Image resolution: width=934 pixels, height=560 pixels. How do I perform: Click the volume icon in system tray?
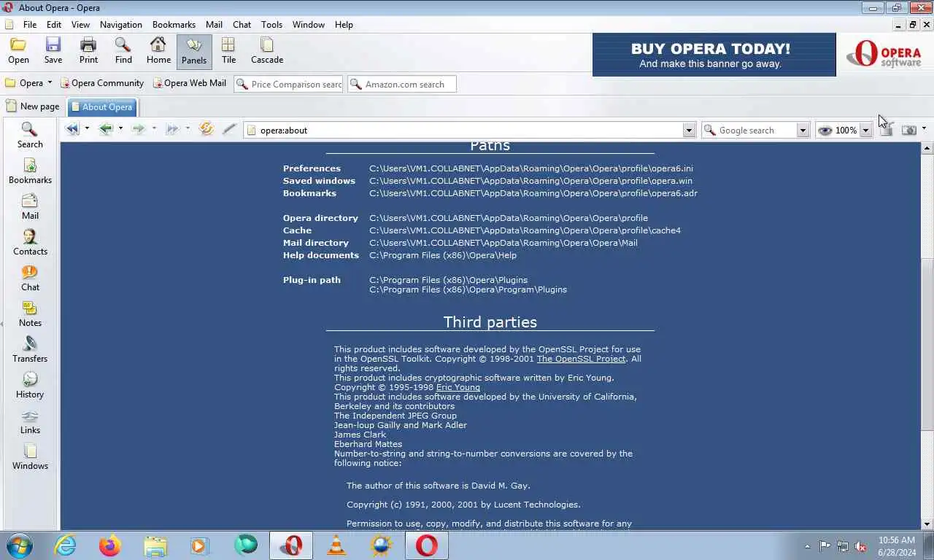(860, 545)
